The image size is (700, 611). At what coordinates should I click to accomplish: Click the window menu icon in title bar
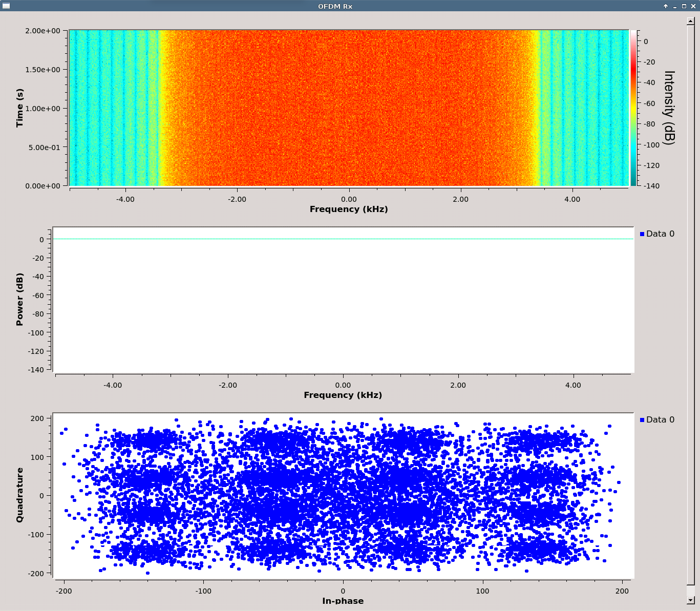[5, 6]
